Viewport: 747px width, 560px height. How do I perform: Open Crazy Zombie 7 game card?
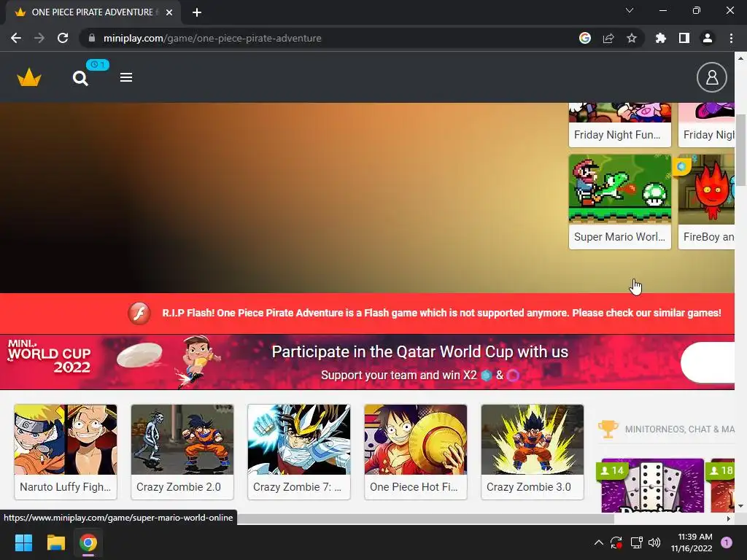click(298, 452)
